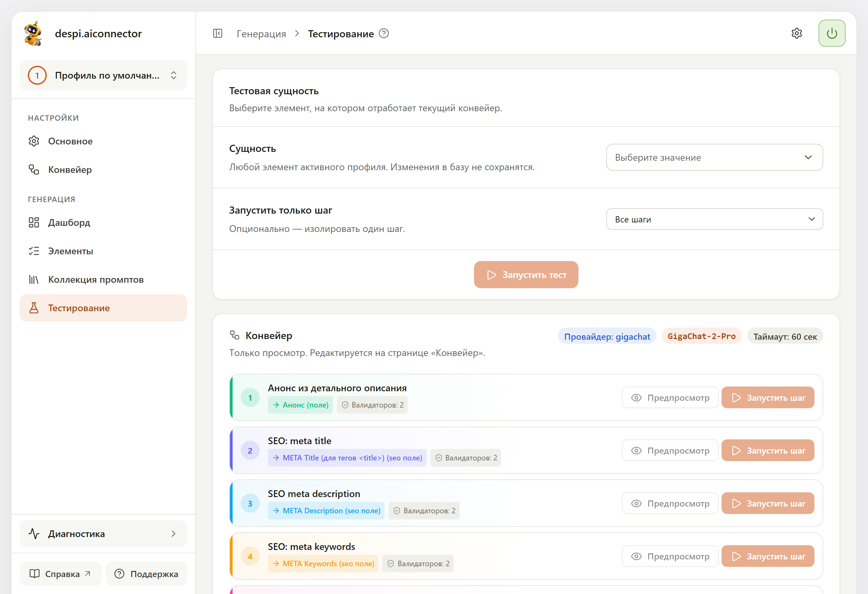Click META Title target tag
The width and height of the screenshot is (868, 594).
click(347, 458)
